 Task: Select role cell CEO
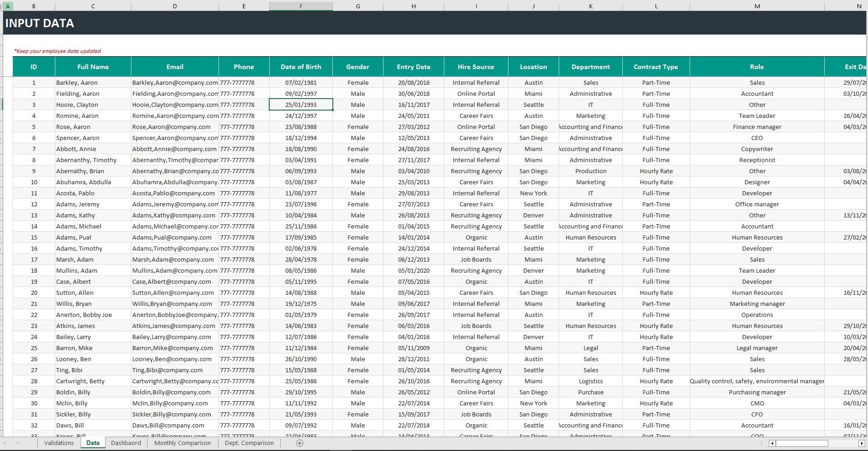click(x=757, y=138)
